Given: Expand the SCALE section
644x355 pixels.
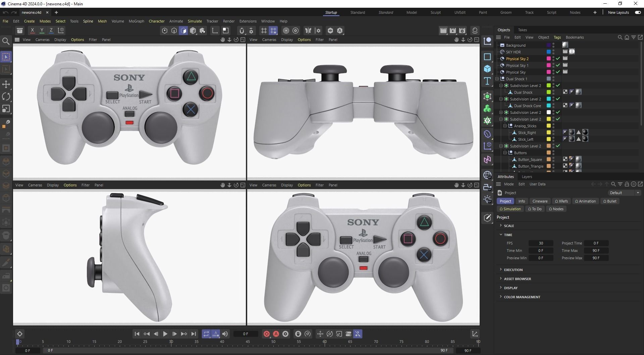Looking at the screenshot, I should pyautogui.click(x=501, y=225).
